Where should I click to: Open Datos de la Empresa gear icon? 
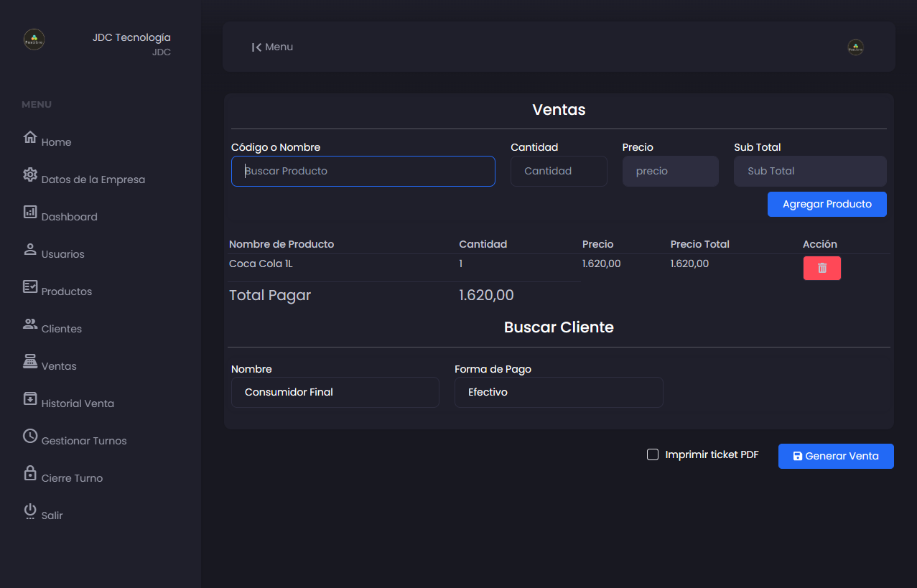pyautogui.click(x=30, y=174)
